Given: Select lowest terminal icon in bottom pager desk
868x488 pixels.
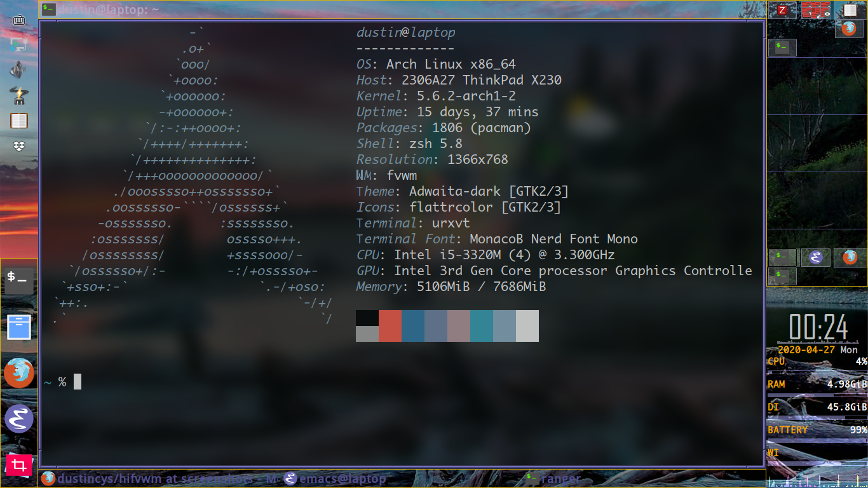Looking at the screenshot, I should tap(783, 276).
